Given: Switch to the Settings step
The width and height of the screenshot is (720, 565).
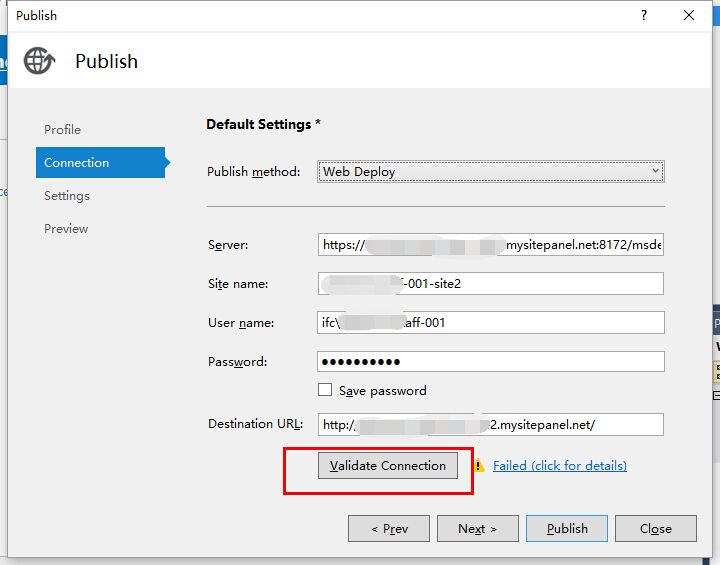Looking at the screenshot, I should click(x=66, y=195).
